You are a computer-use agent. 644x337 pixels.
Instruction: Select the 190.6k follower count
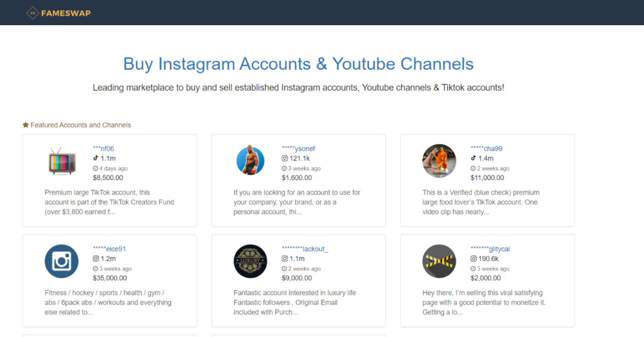pos(488,259)
